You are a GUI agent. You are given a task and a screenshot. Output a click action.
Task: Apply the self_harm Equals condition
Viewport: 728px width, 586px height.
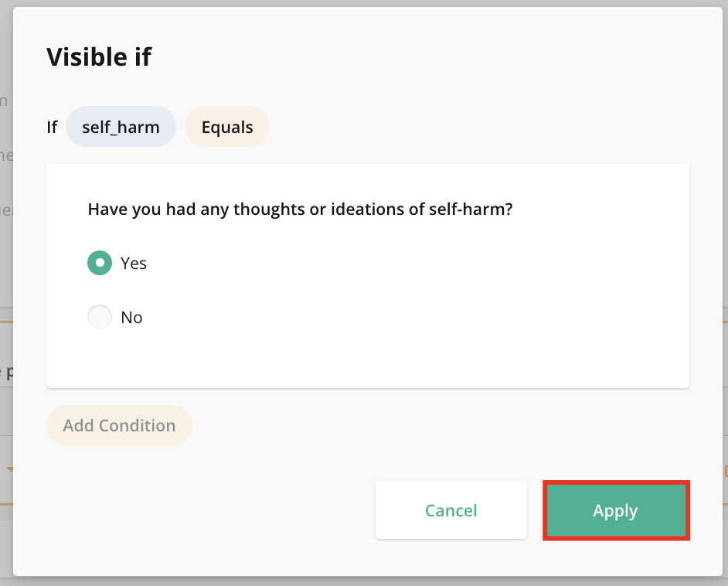click(615, 510)
